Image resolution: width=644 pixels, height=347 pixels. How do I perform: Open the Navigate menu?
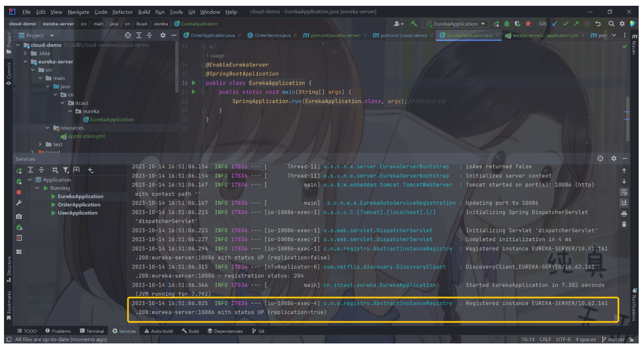coord(79,12)
